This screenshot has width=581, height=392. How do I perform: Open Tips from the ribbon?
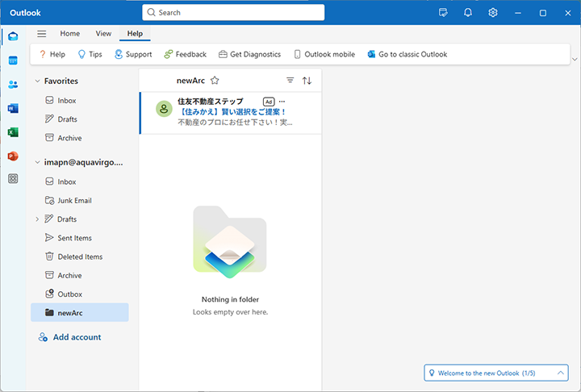[x=90, y=55]
